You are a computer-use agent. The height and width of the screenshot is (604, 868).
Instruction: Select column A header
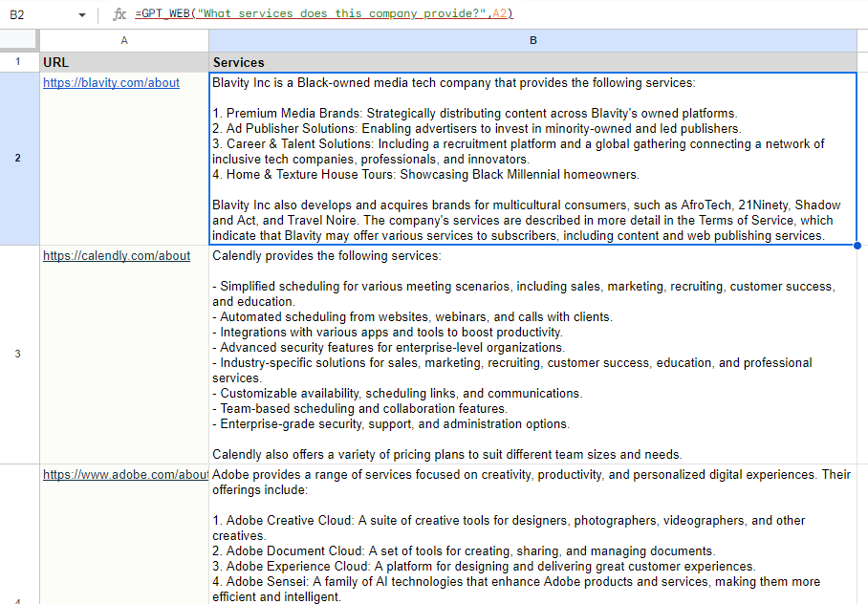(124, 40)
